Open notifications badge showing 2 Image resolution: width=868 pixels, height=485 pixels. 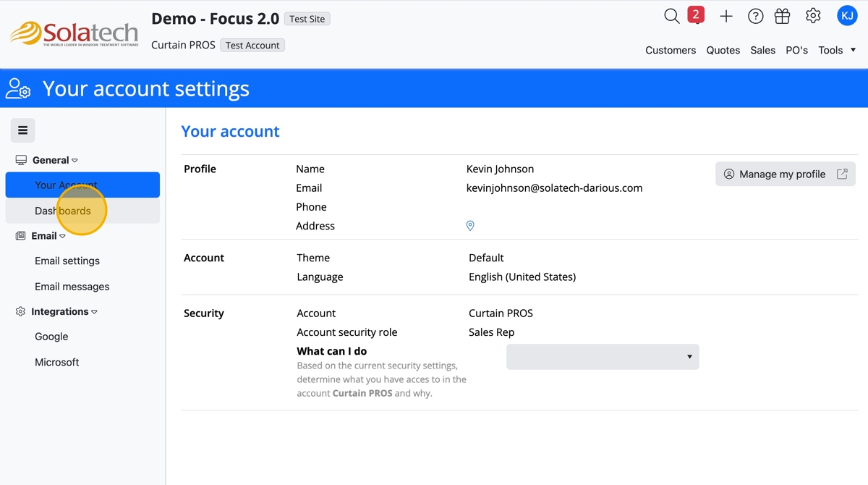tap(696, 15)
